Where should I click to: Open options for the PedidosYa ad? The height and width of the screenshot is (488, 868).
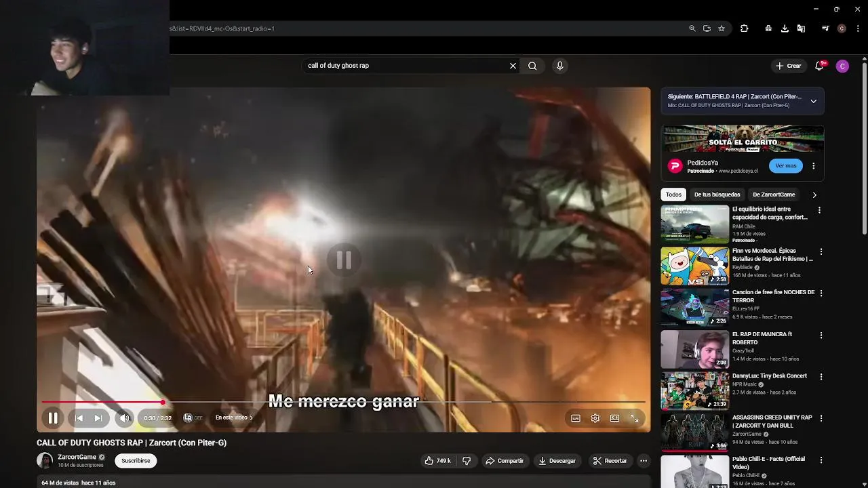point(813,166)
